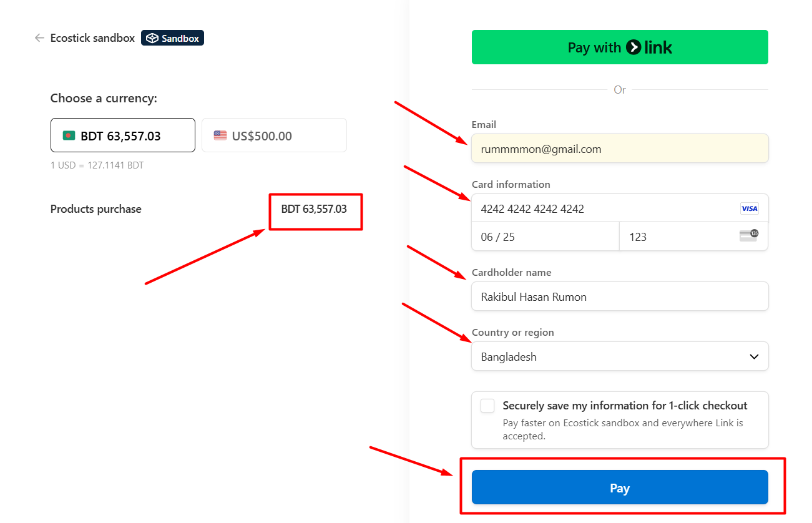Image resolution: width=812 pixels, height=523 pixels.
Task: Click the Bangladesh flag icon
Action: click(x=69, y=135)
